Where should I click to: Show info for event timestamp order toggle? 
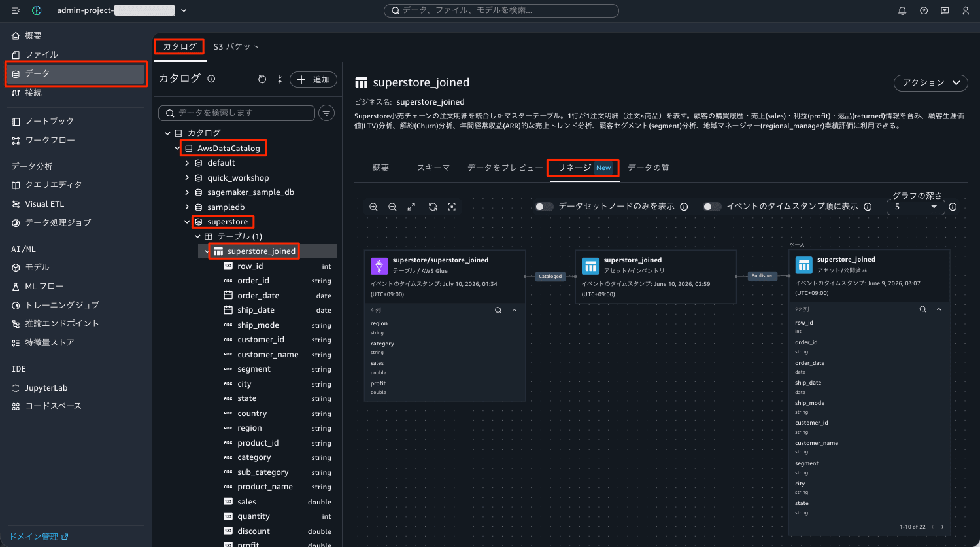pos(868,207)
